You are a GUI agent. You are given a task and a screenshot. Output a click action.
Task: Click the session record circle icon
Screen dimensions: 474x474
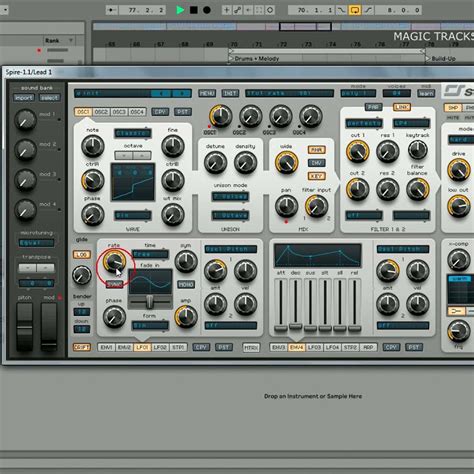pos(270,10)
